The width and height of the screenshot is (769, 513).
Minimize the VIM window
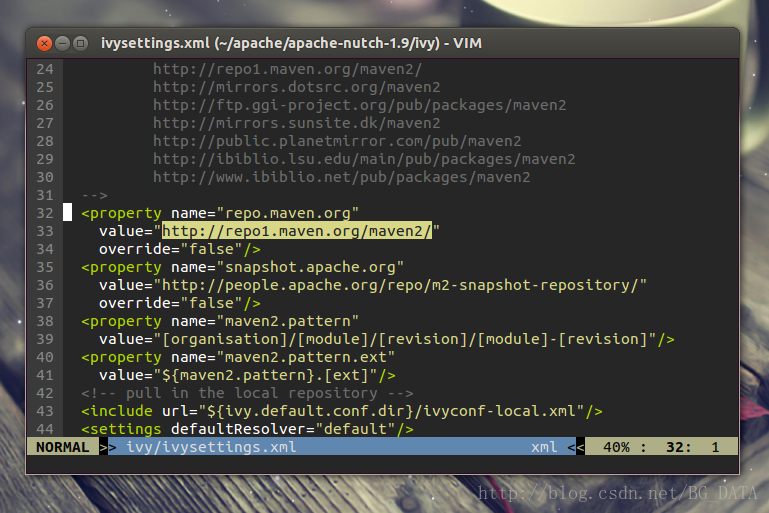pyautogui.click(x=62, y=44)
